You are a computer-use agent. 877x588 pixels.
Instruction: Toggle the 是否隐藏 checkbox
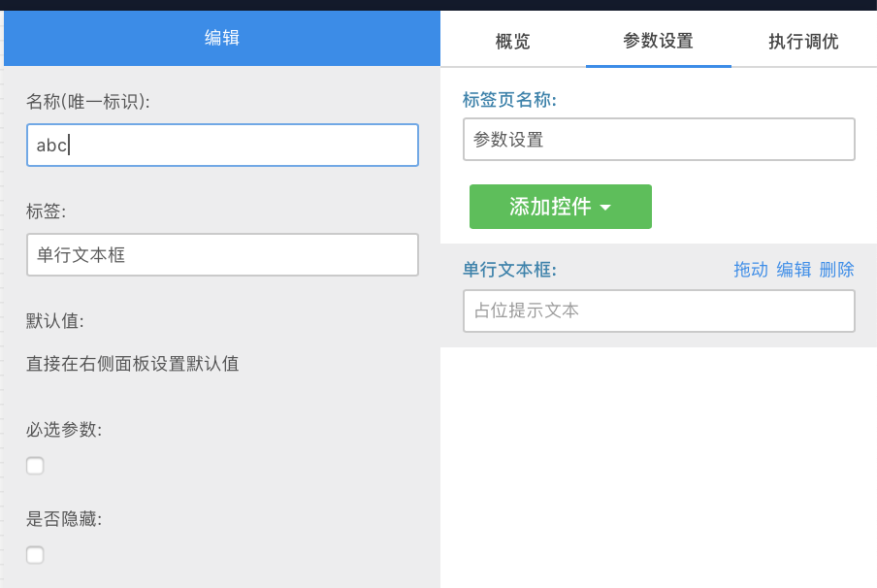pyautogui.click(x=35, y=555)
